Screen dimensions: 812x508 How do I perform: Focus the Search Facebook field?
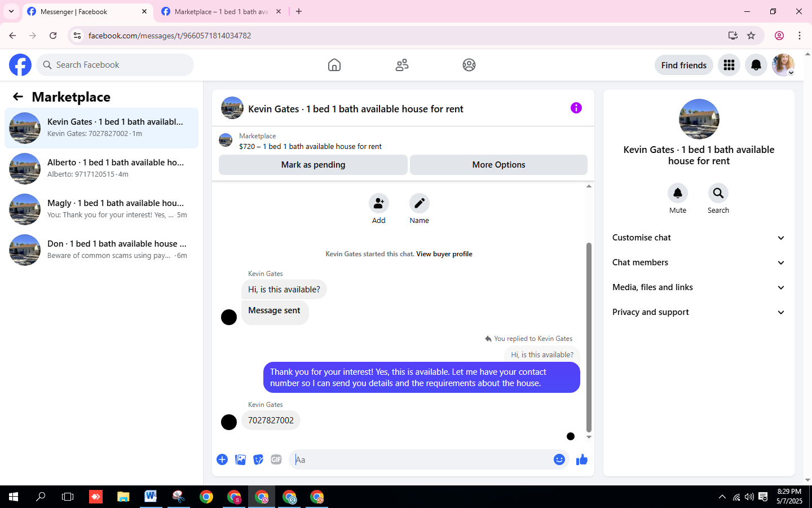[x=115, y=65]
